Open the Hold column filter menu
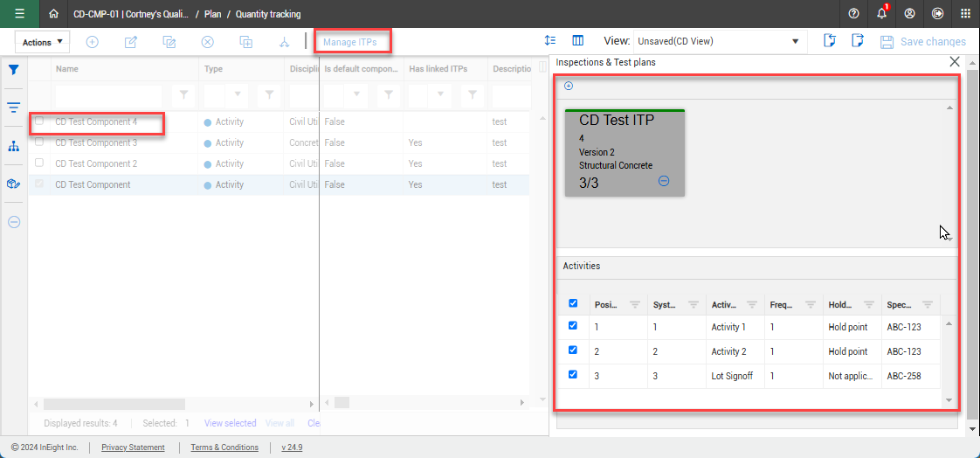The image size is (980, 458). 869,305
